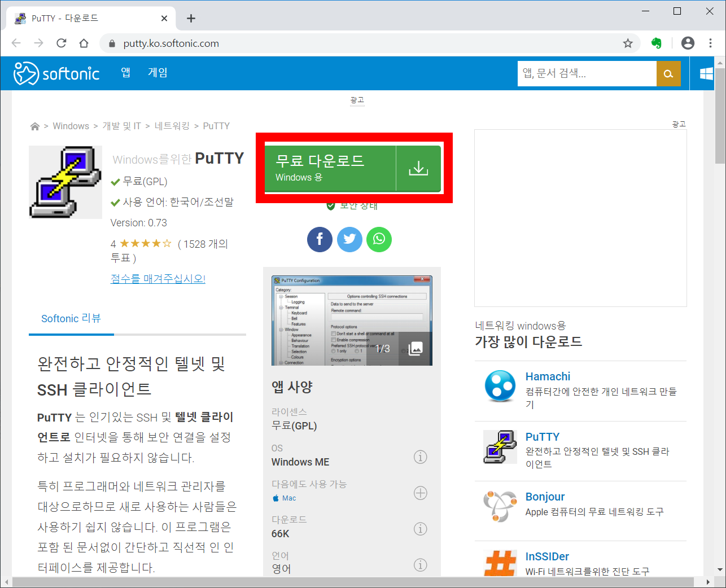Open PuTTY breadcrumb link
This screenshot has height=588, width=726.
(x=216, y=126)
